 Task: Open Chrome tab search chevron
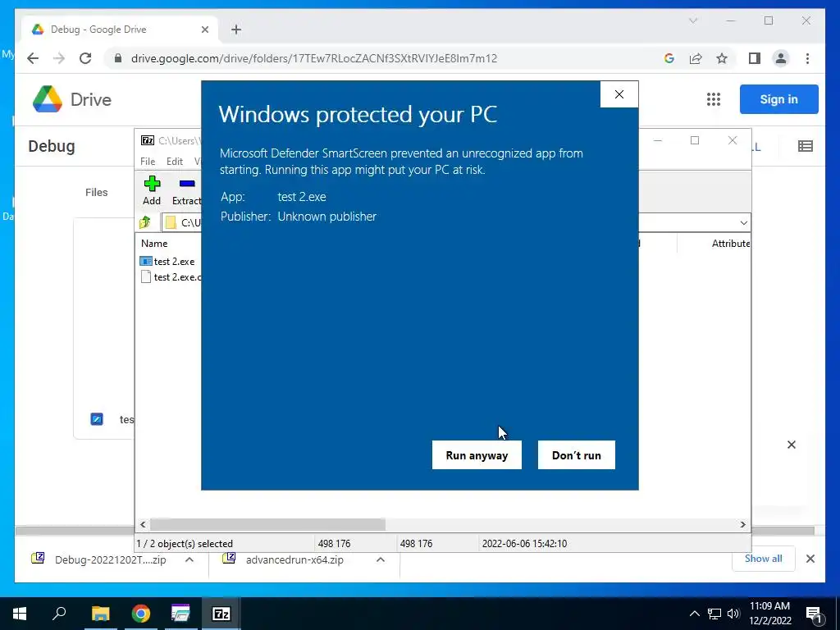point(692,21)
